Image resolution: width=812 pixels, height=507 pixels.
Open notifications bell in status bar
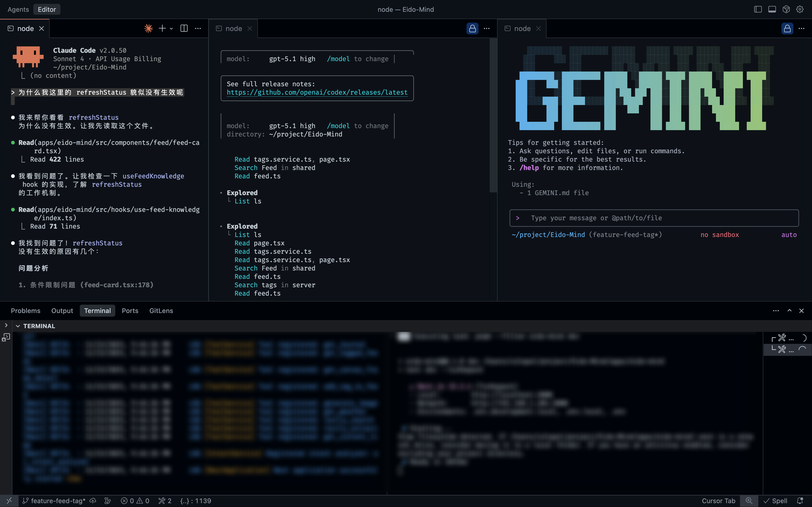point(800,501)
